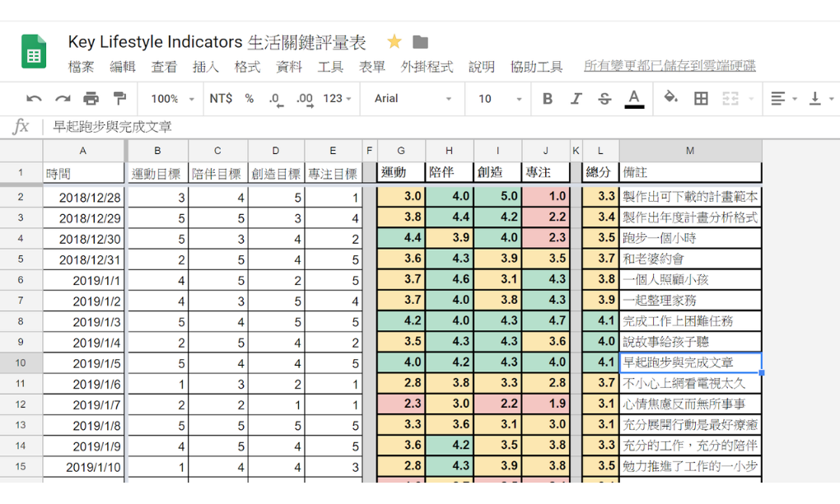840x504 pixels.
Task: Open the Arial font dropdown
Action: 413,99
